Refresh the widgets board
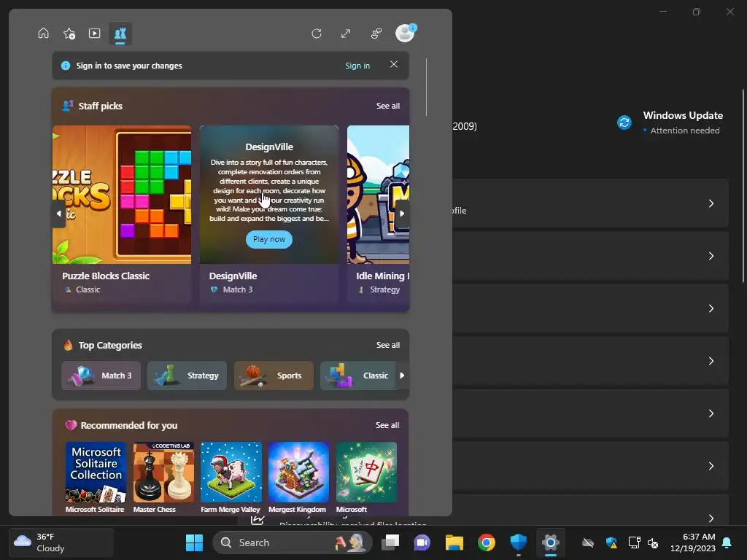This screenshot has width=747, height=560. pos(317,34)
